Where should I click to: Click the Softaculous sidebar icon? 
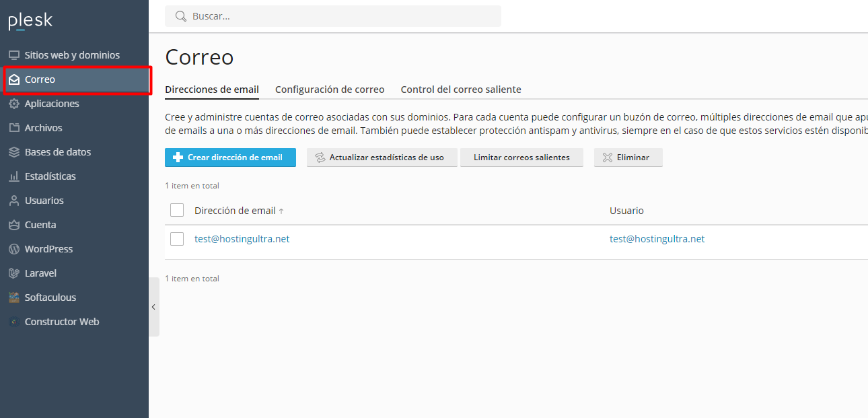point(13,298)
